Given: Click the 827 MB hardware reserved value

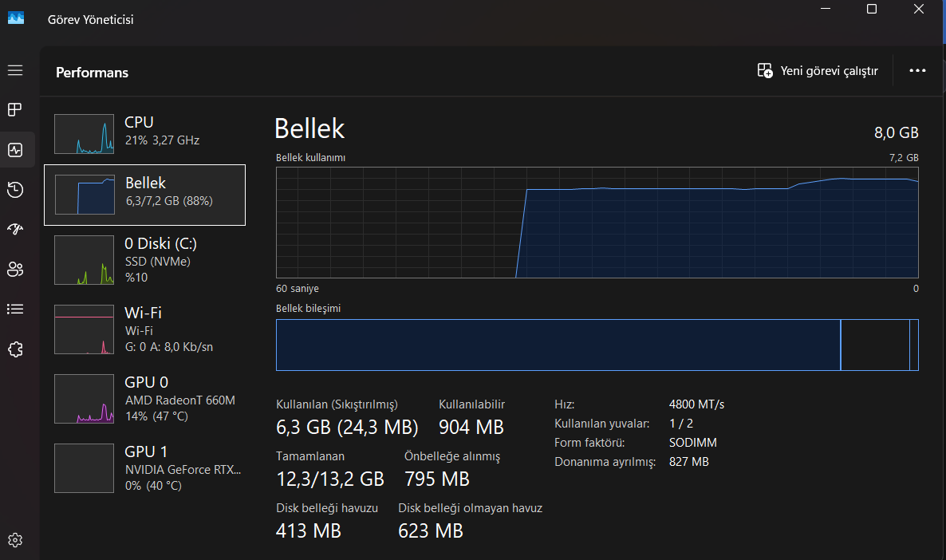Looking at the screenshot, I should tap(689, 462).
